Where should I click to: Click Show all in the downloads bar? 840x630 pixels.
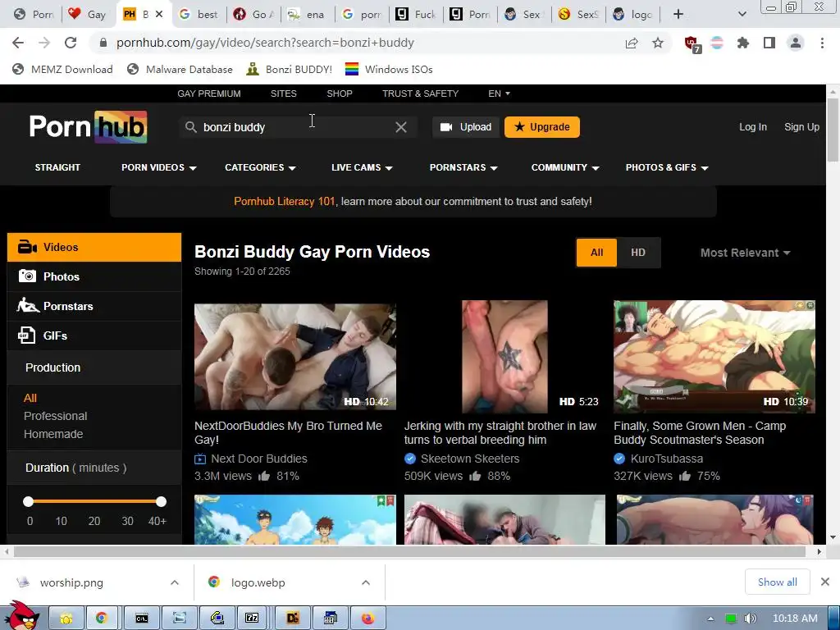click(778, 582)
